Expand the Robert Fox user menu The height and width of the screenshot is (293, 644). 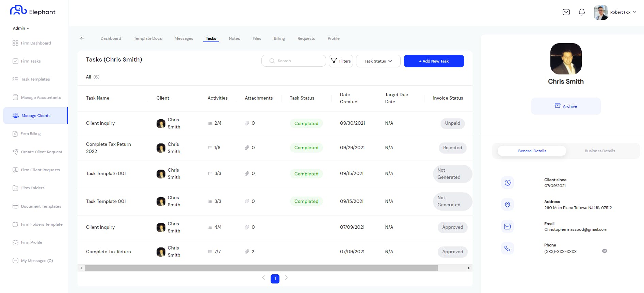pyautogui.click(x=615, y=12)
